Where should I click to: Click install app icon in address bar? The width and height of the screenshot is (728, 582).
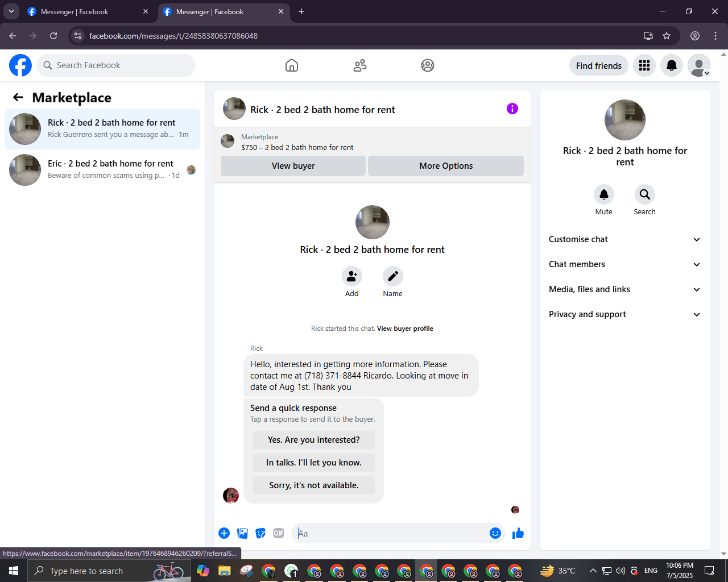coord(648,36)
